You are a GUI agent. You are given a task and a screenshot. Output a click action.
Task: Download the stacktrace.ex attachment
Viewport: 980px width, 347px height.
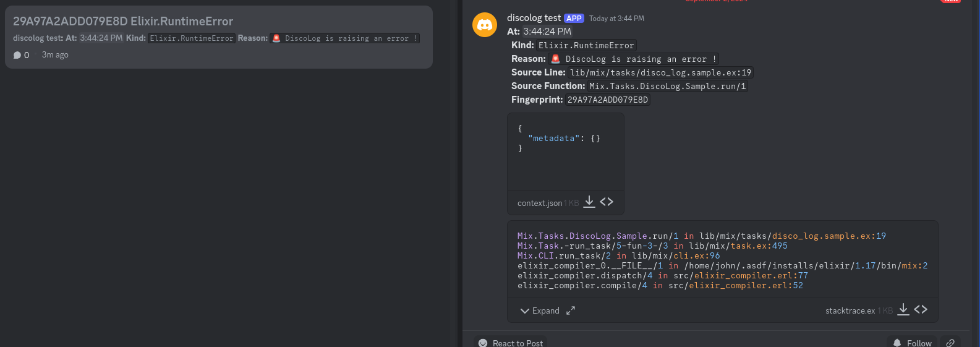click(903, 309)
